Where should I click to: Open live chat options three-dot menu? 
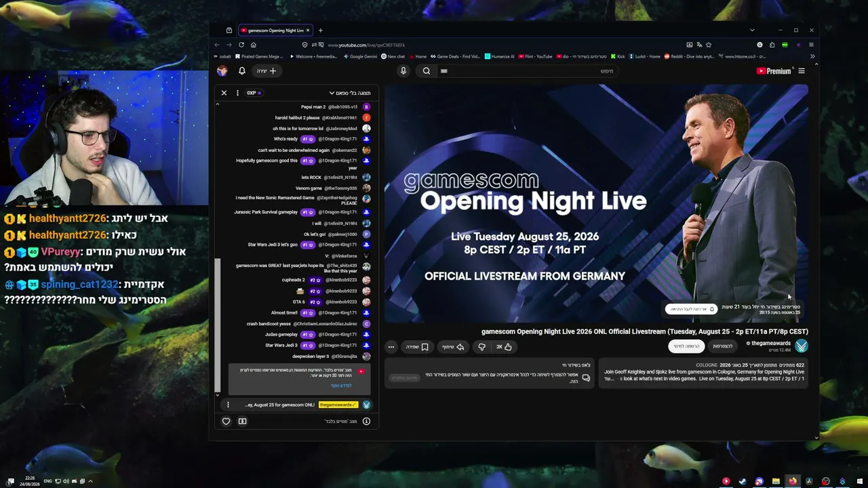click(237, 93)
